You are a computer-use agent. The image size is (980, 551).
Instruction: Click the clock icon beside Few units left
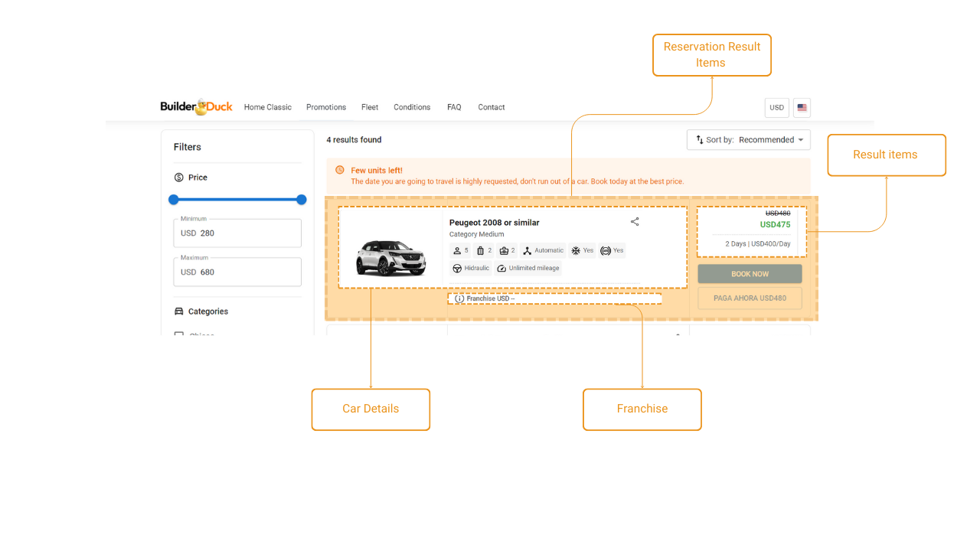[340, 170]
